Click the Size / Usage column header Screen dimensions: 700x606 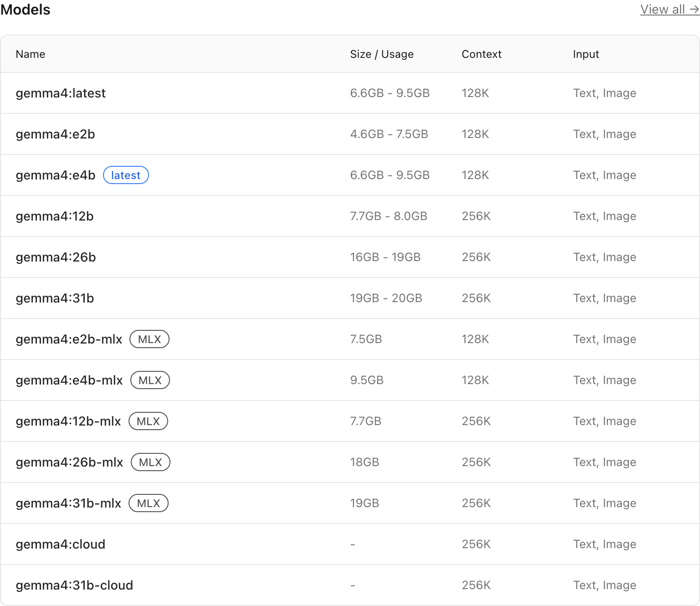pyautogui.click(x=382, y=54)
